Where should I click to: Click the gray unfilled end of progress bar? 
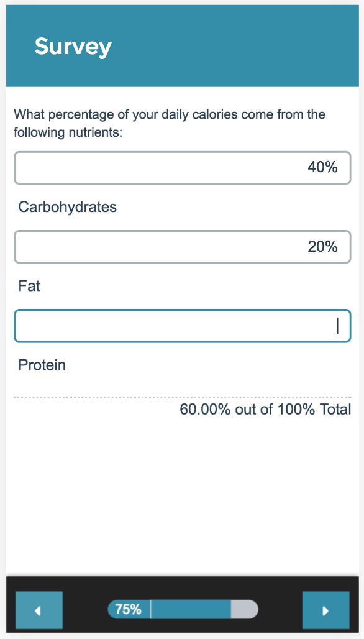point(244,610)
